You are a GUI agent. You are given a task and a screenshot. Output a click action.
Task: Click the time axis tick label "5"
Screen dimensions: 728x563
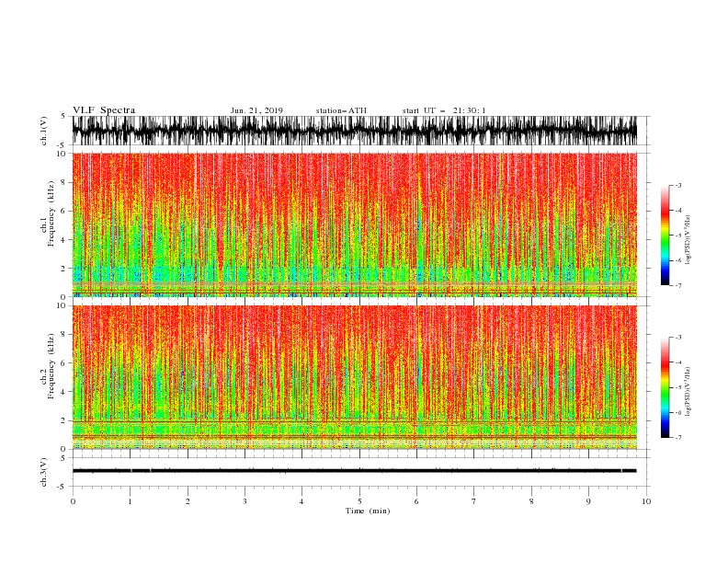click(359, 501)
